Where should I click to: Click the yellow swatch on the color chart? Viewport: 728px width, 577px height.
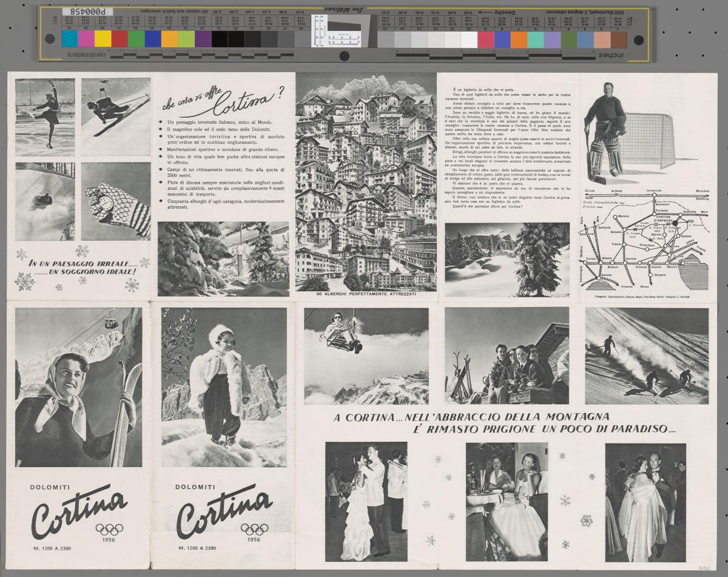pyautogui.click(x=103, y=39)
